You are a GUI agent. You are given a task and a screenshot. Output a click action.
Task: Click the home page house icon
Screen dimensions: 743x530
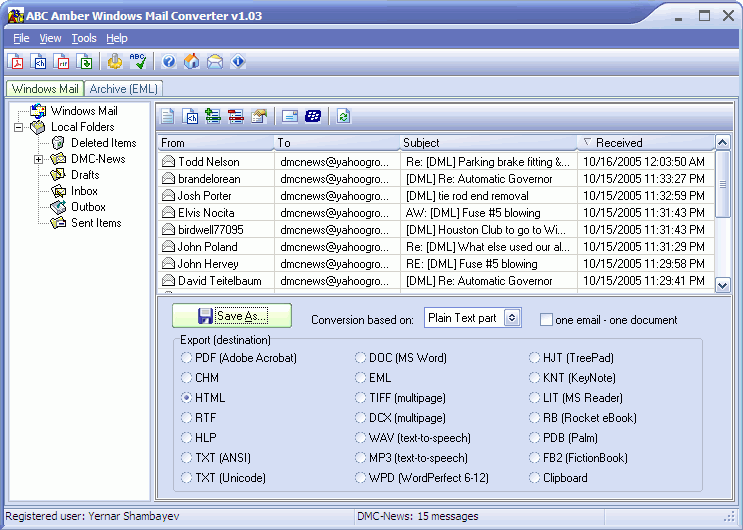[x=191, y=62]
